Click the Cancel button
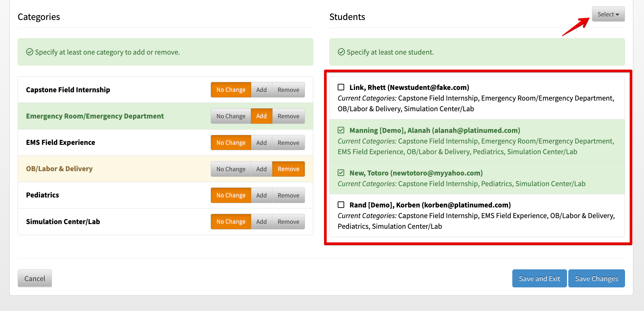This screenshot has height=311, width=644. point(35,278)
